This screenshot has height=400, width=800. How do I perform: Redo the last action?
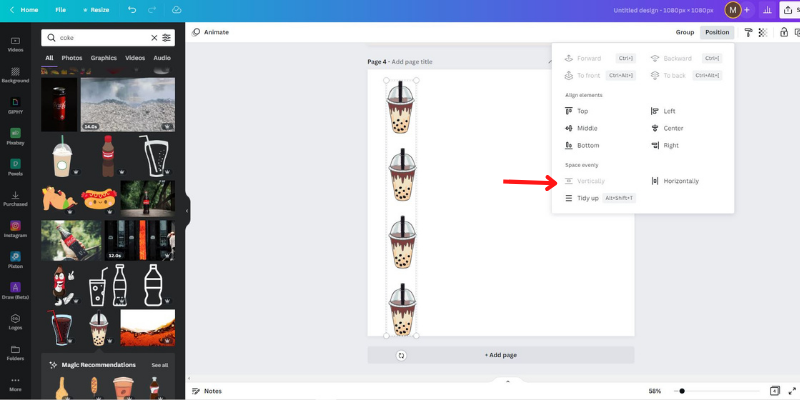pyautogui.click(x=152, y=10)
